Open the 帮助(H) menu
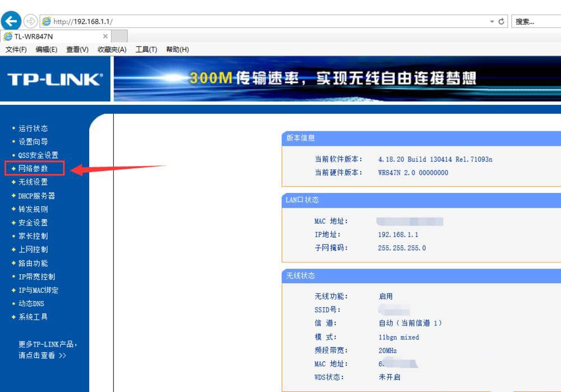This screenshot has height=392, width=561. coord(177,49)
